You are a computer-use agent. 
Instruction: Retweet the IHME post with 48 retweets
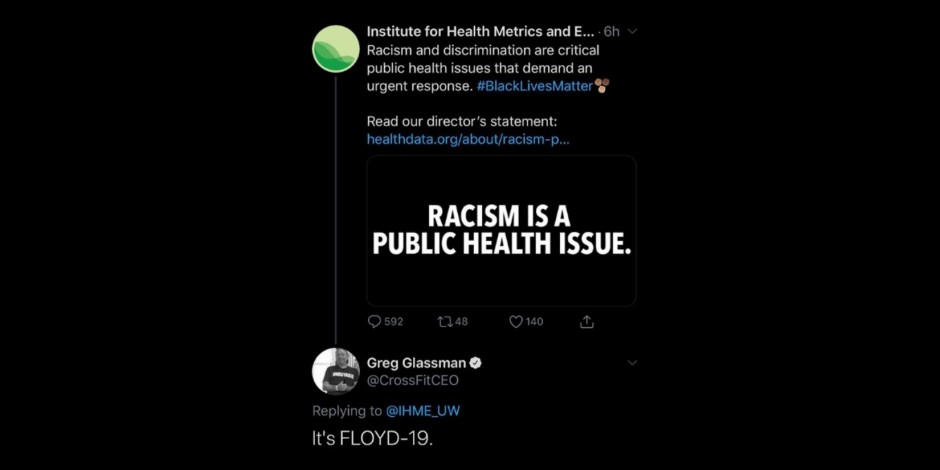(x=453, y=322)
